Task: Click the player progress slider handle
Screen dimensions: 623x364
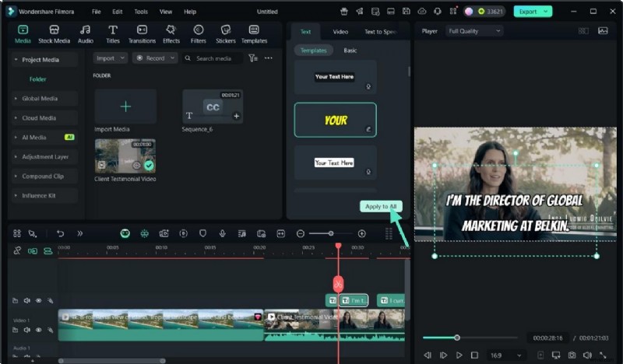Action: pyautogui.click(x=457, y=338)
